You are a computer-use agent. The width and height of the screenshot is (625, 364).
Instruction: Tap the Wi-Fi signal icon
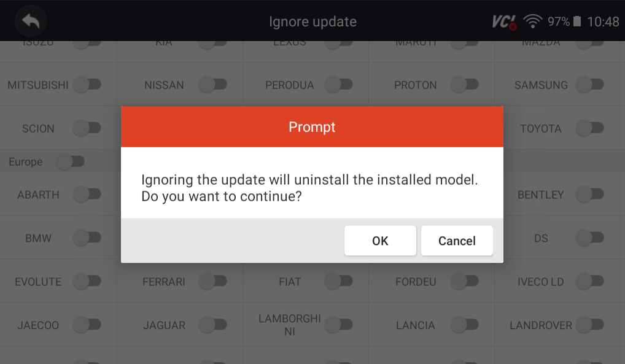click(534, 20)
